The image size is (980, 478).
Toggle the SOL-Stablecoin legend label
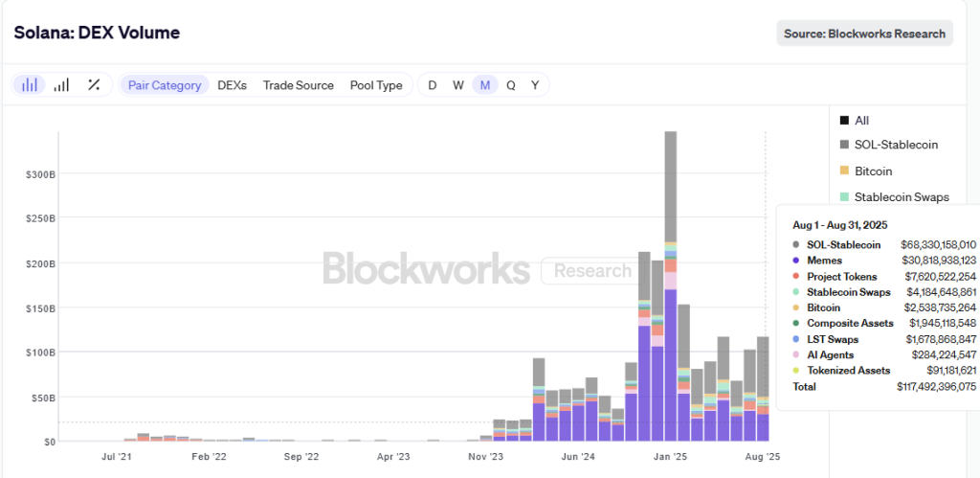pyautogui.click(x=896, y=145)
